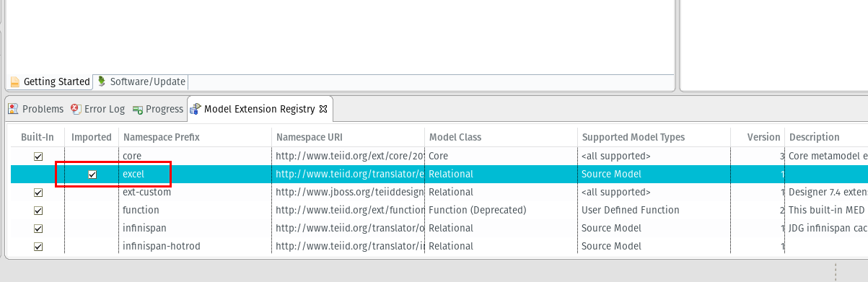Viewport: 868px width, 282px height.
Task: Click the Problems view icon
Action: pos(13,109)
